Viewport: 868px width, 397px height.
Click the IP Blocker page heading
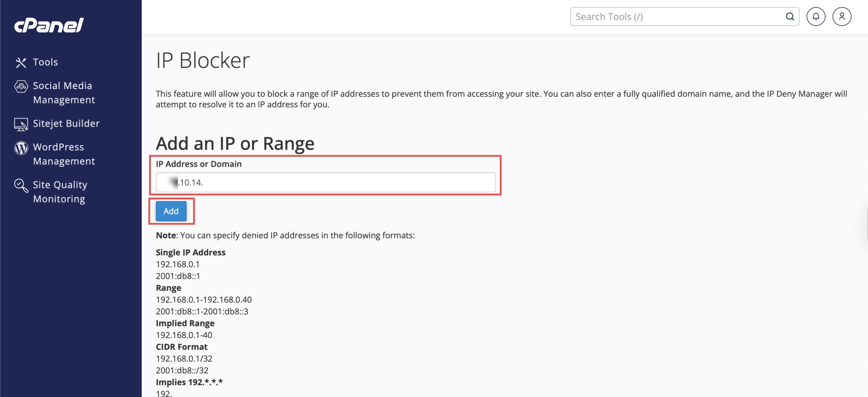(203, 61)
